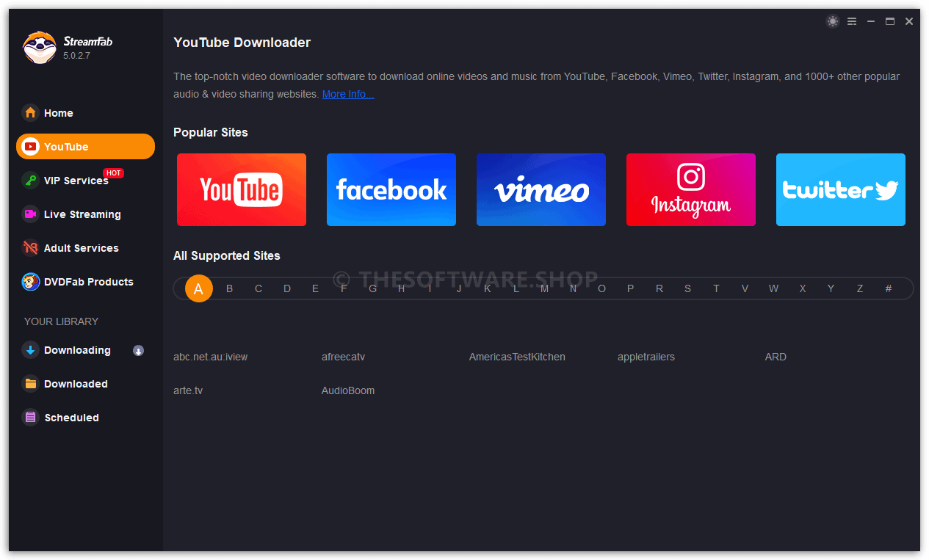Click the DVDFab Products mascot icon
Viewport: 929px width, 560px height.
(x=30, y=282)
